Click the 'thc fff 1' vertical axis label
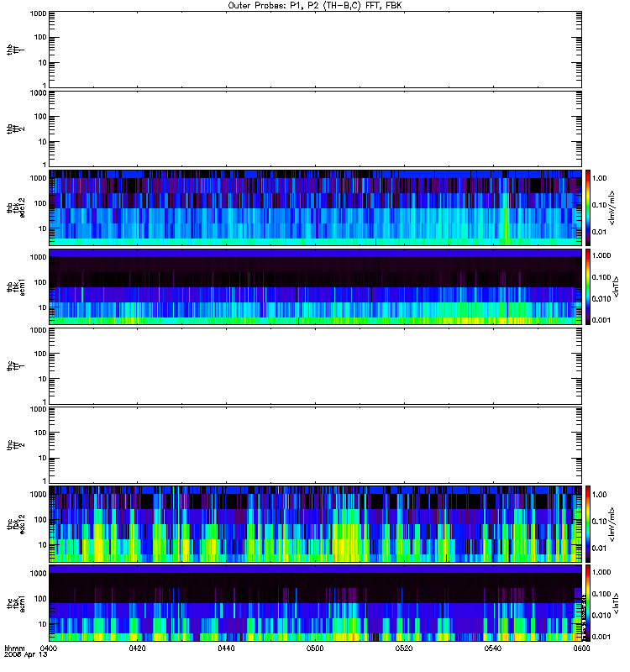 15,366
